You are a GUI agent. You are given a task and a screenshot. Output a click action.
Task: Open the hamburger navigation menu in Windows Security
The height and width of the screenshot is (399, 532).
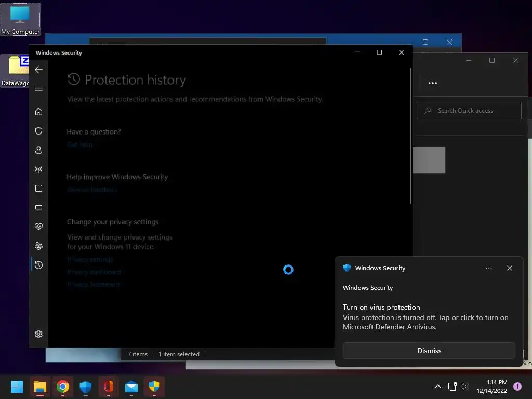38,89
